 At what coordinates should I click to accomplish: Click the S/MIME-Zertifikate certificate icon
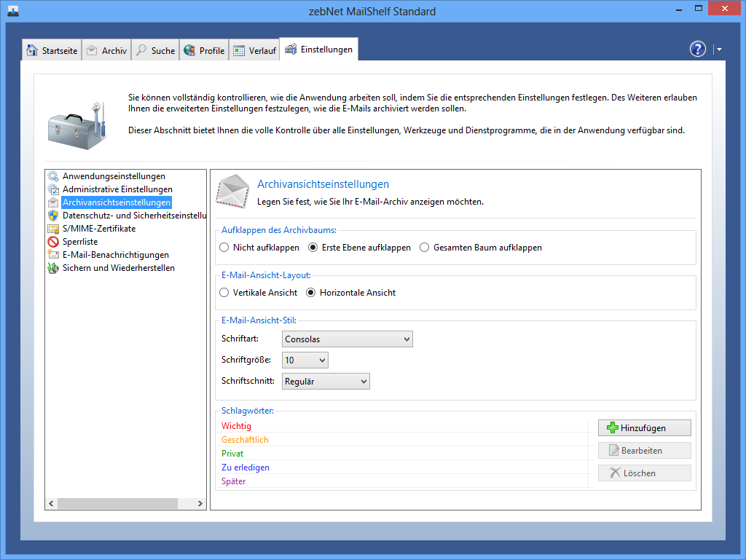(x=53, y=229)
